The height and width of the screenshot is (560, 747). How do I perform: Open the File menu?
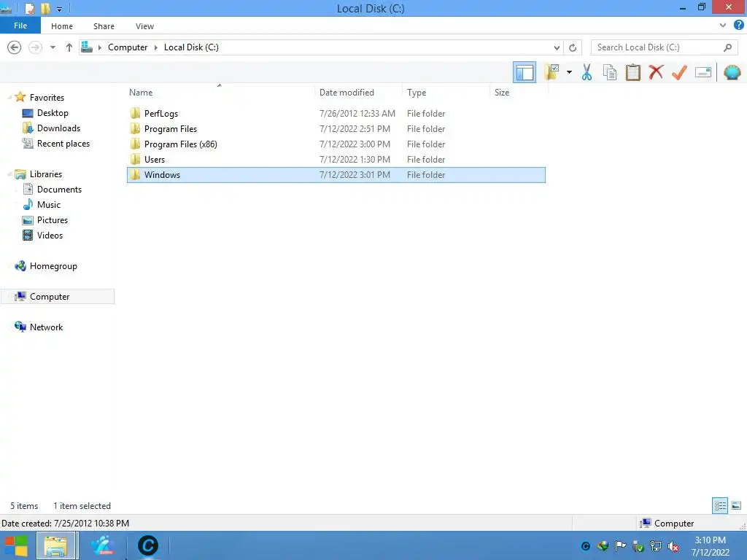click(x=20, y=26)
